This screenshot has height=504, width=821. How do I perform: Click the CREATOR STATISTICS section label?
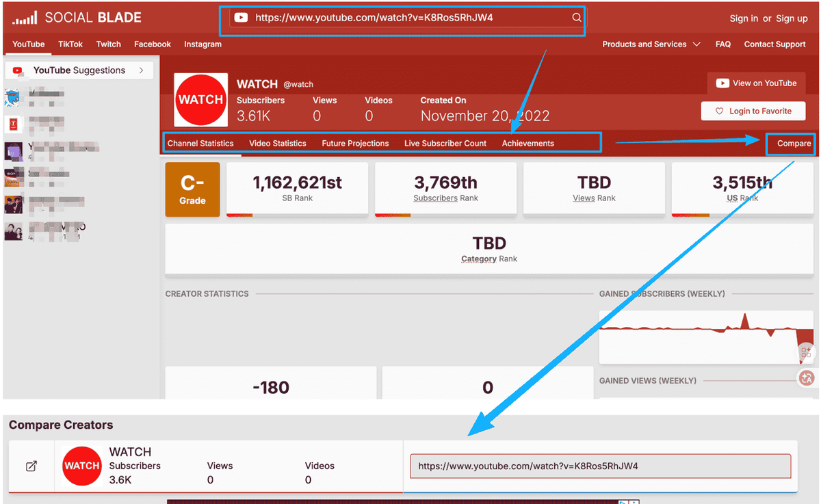point(207,293)
